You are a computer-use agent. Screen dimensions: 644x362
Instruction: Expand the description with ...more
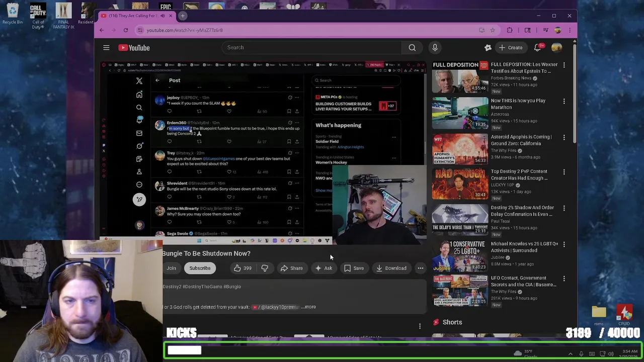(x=308, y=307)
